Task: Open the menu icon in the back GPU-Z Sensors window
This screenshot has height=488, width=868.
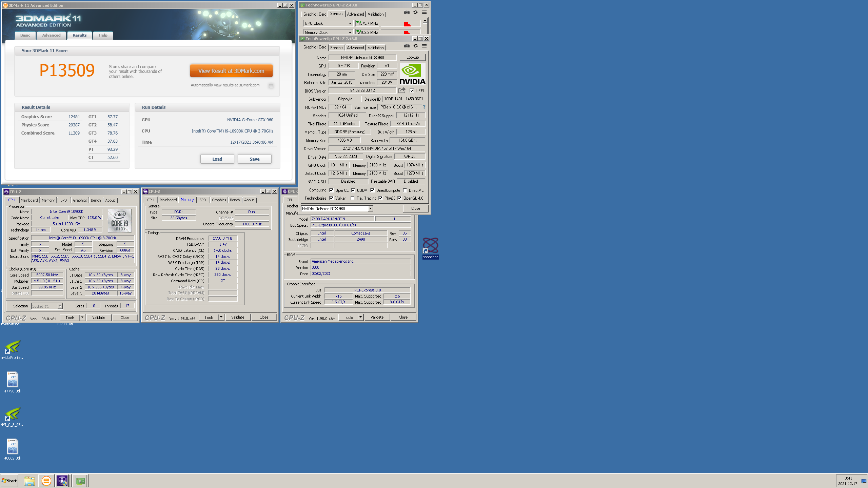Action: click(x=424, y=13)
